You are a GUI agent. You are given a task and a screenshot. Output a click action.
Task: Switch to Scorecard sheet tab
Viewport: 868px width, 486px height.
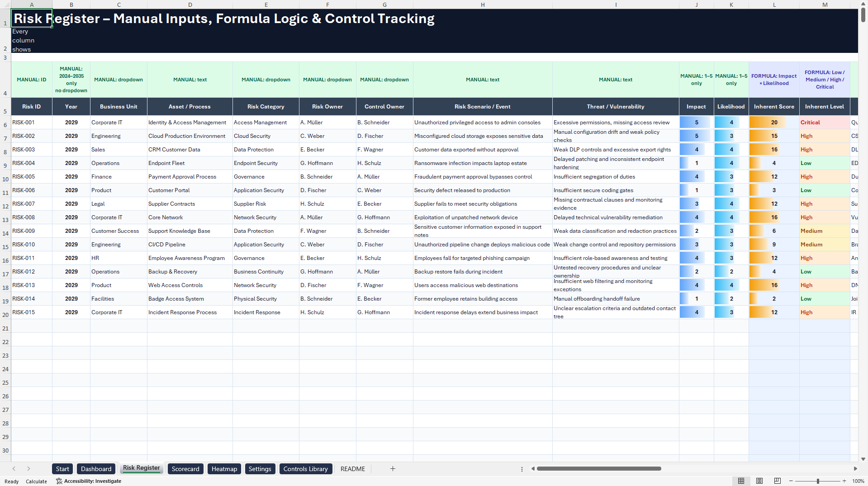coord(185,469)
